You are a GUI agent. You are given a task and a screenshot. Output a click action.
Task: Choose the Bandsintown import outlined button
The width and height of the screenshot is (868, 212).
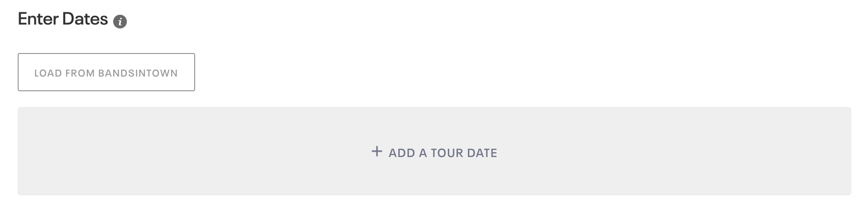click(x=106, y=72)
